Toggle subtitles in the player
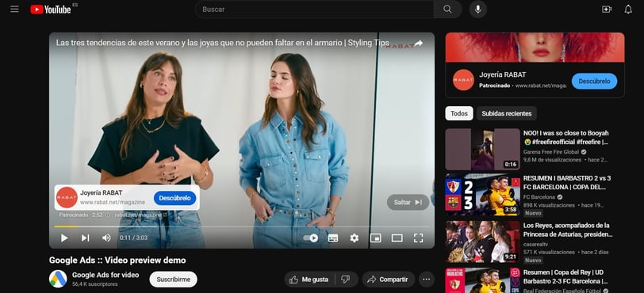Screen dimensions: 644x293 [x=333, y=238]
